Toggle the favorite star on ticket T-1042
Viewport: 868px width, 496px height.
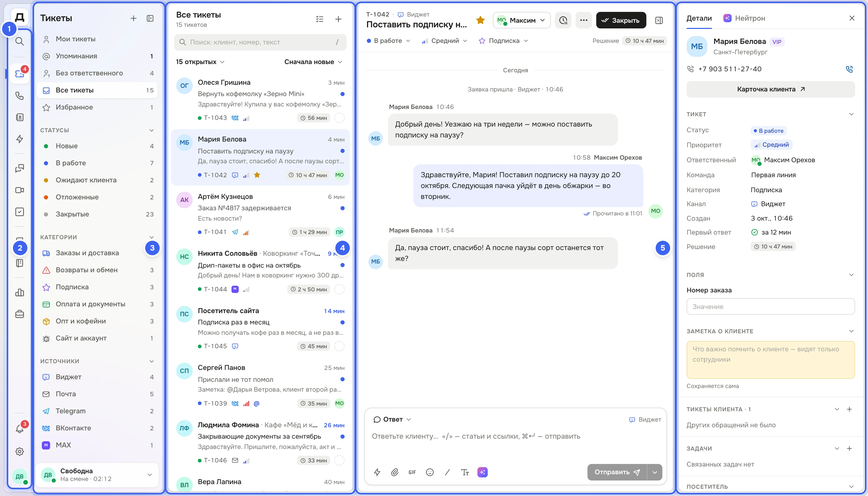point(480,20)
